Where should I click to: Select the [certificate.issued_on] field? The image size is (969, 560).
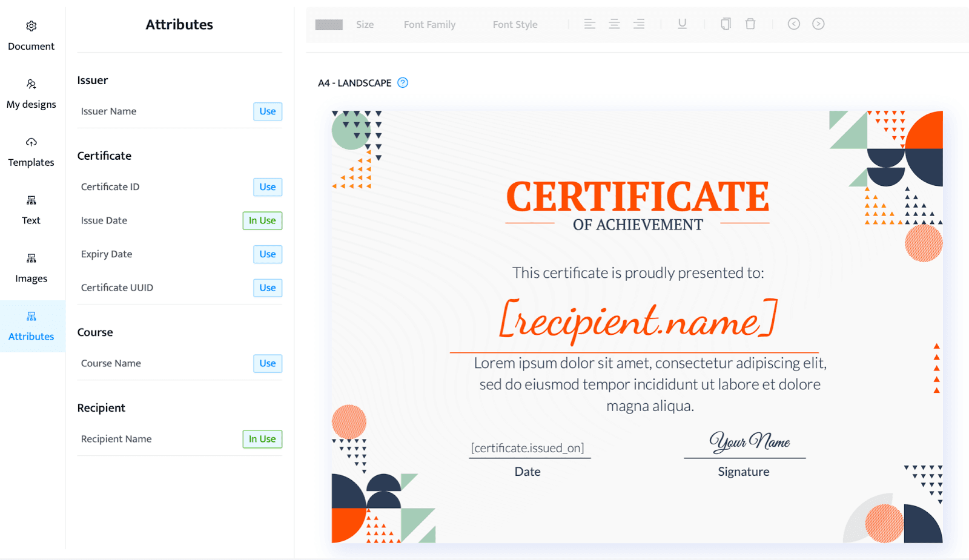coord(527,448)
